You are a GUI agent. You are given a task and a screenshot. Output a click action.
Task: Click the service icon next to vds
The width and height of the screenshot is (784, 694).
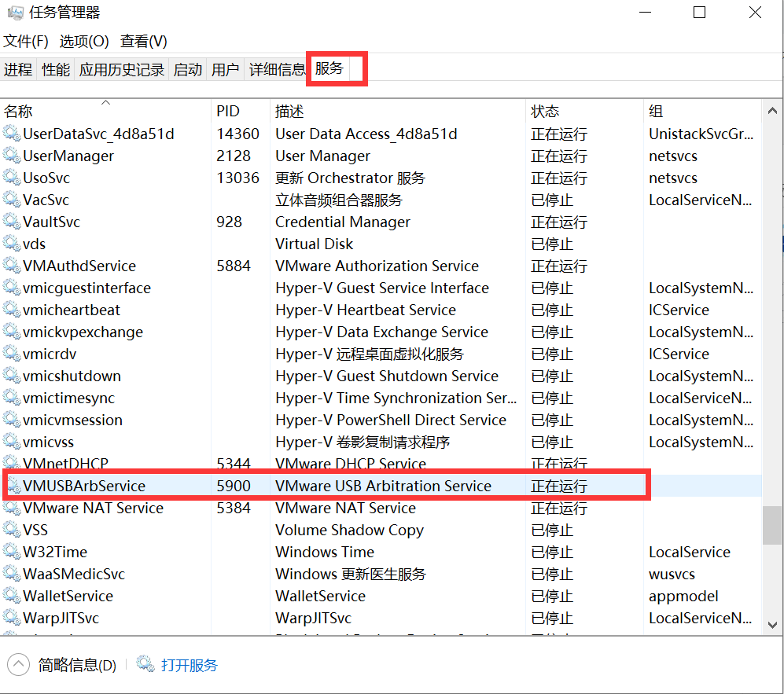(x=12, y=244)
